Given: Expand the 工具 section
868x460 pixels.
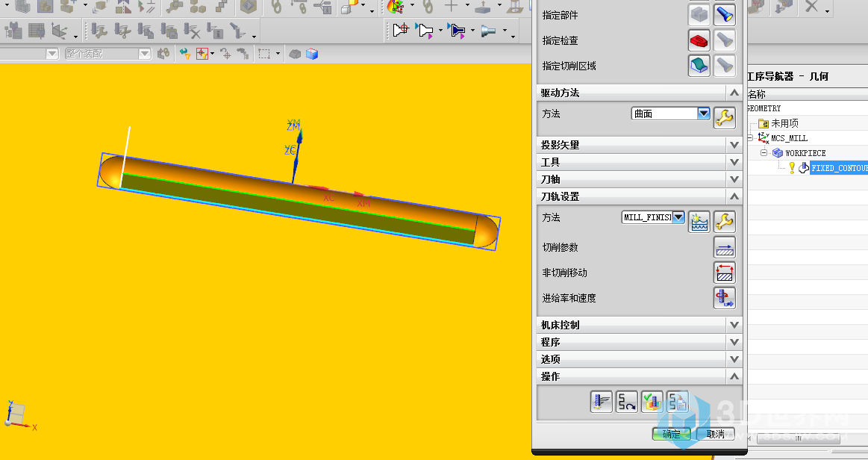Looking at the screenshot, I should point(734,162).
